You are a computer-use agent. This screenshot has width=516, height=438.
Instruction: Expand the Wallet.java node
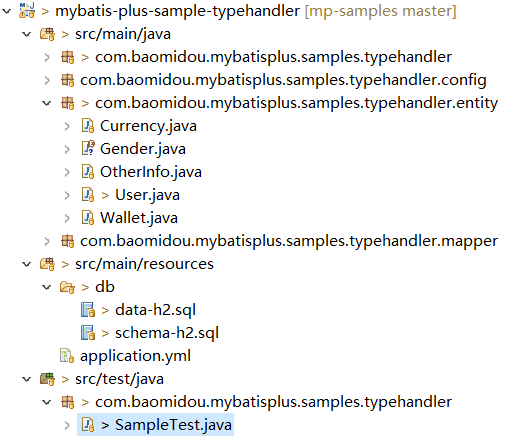(67, 218)
